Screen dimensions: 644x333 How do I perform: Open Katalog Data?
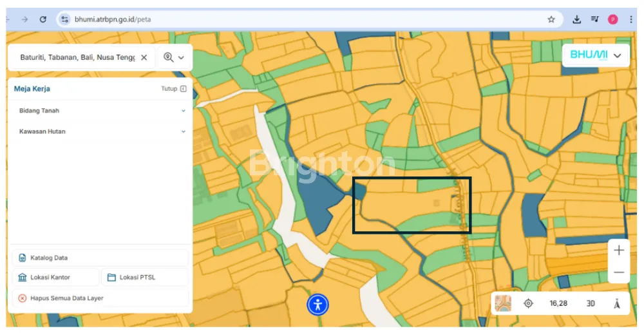click(100, 258)
